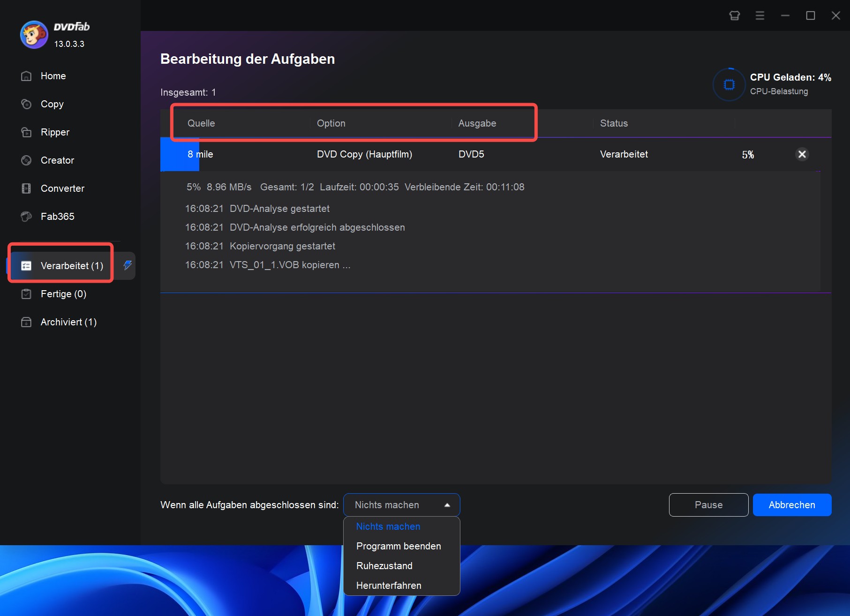Click the log line Kopiervorgang gestartet
Viewport: 850px width, 616px height.
tap(260, 246)
